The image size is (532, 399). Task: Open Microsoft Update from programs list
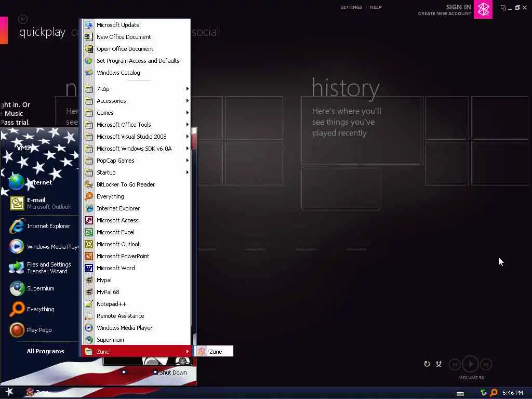tap(136, 25)
